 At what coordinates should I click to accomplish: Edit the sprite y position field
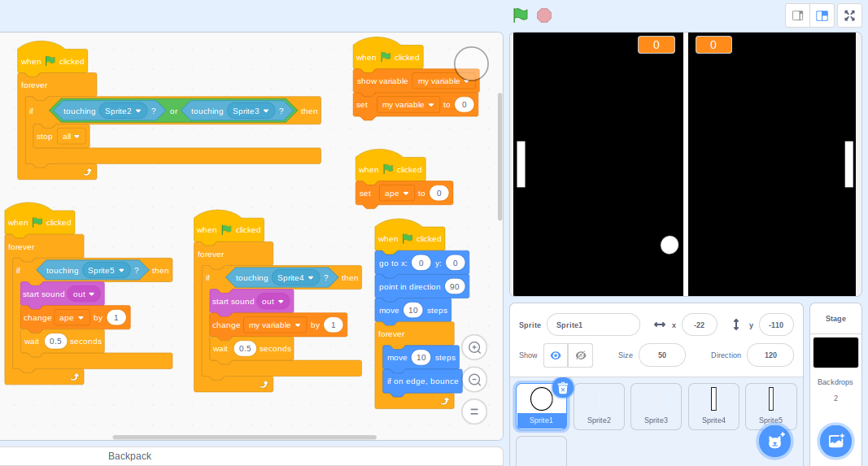[776, 324]
